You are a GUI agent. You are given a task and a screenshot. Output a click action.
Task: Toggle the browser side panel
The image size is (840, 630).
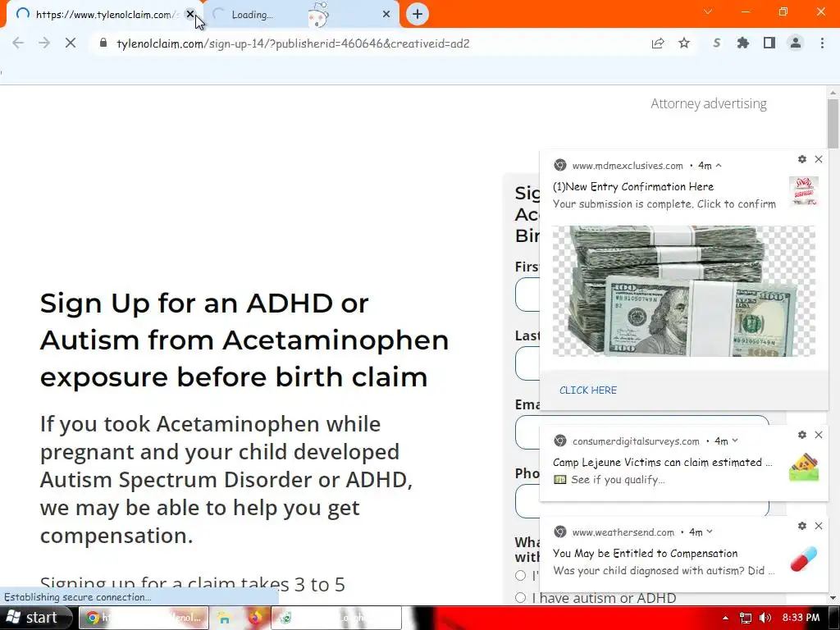click(x=769, y=43)
